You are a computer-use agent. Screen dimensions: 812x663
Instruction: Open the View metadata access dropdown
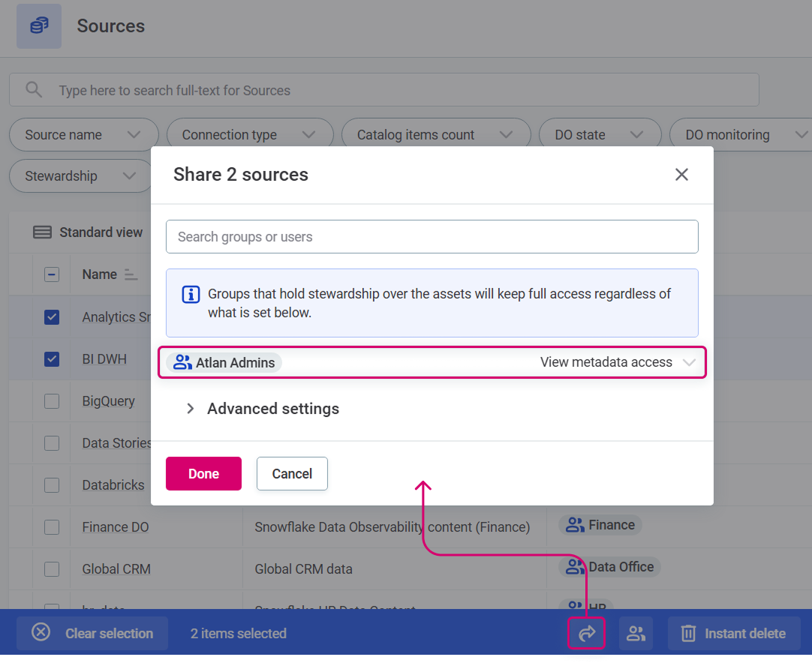pos(689,362)
